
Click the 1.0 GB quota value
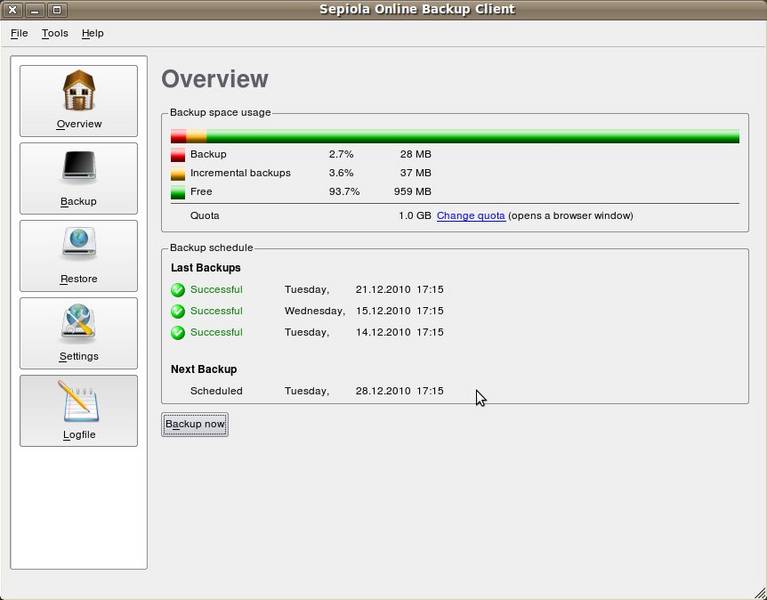415,216
